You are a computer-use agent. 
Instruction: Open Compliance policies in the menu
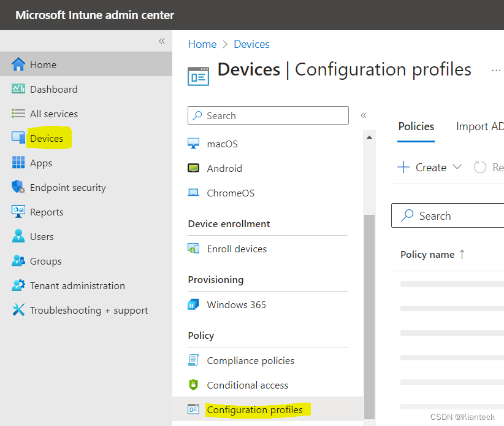pos(250,360)
